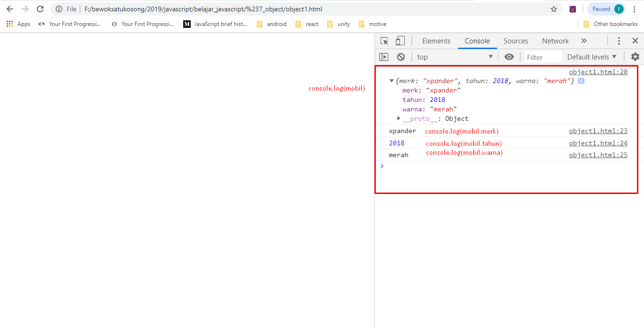Expand the __proto__ property
The image size is (644, 328).
pos(398,118)
